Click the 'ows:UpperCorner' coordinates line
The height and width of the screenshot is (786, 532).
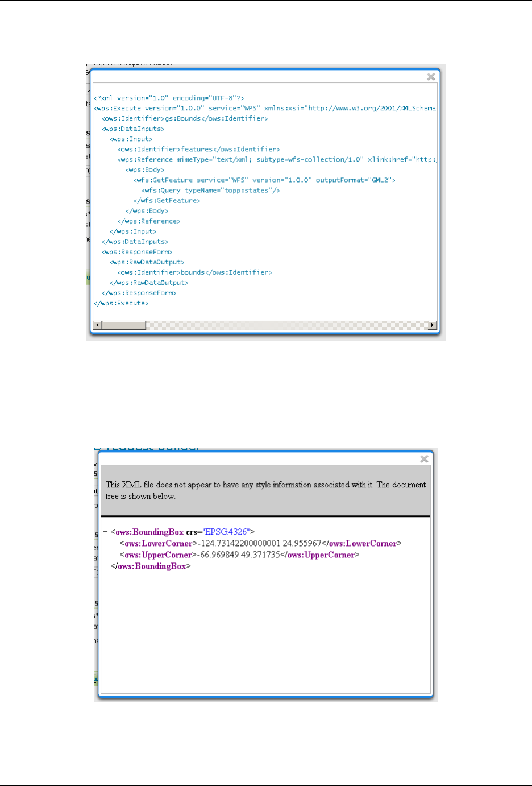pos(239,555)
